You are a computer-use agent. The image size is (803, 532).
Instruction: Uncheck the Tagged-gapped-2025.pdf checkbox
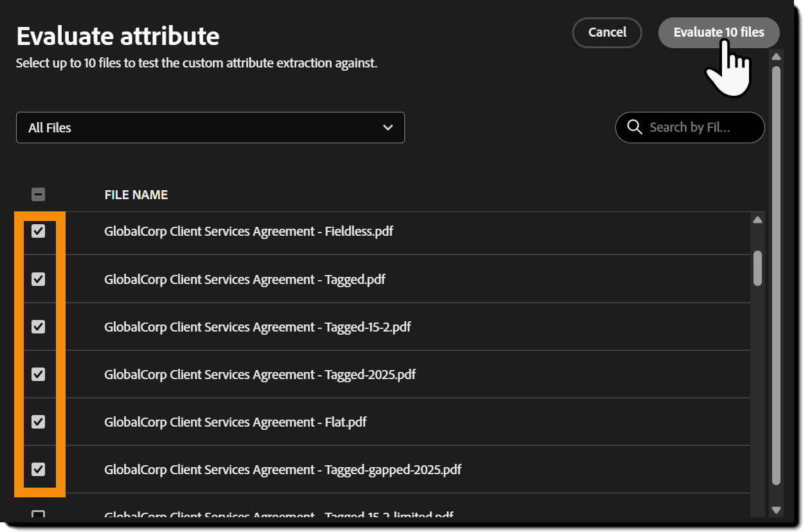(38, 469)
